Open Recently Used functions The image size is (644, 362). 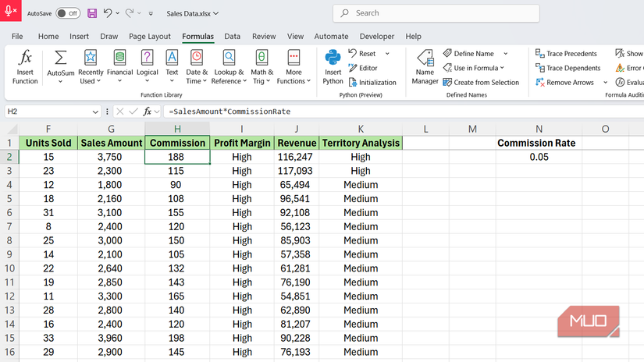pyautogui.click(x=91, y=67)
